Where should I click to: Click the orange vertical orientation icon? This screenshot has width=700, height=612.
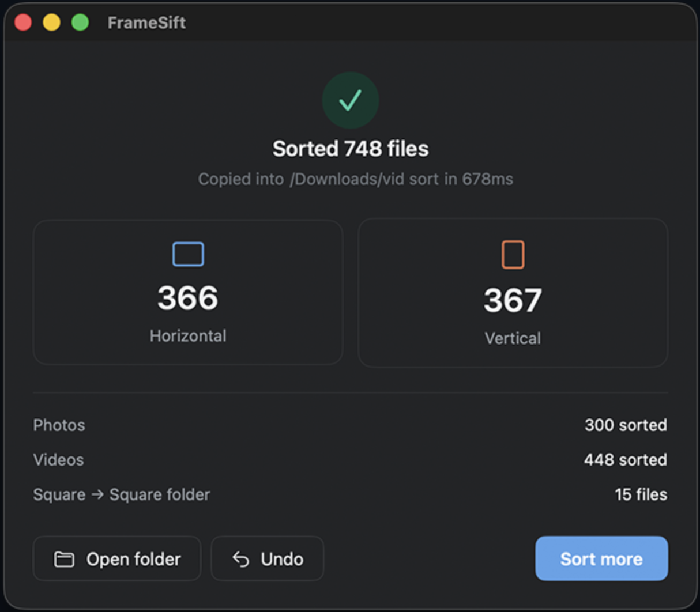(513, 255)
